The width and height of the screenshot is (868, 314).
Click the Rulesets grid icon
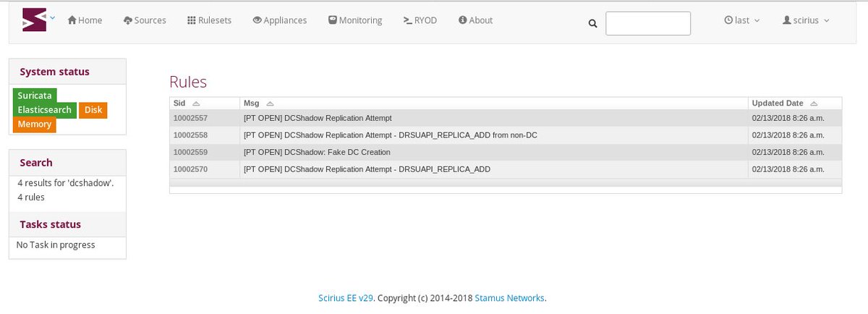191,20
